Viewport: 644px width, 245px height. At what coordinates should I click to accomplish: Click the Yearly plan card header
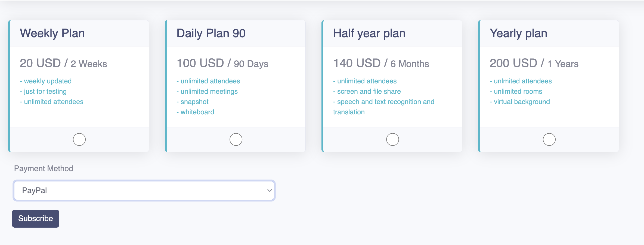tap(518, 33)
